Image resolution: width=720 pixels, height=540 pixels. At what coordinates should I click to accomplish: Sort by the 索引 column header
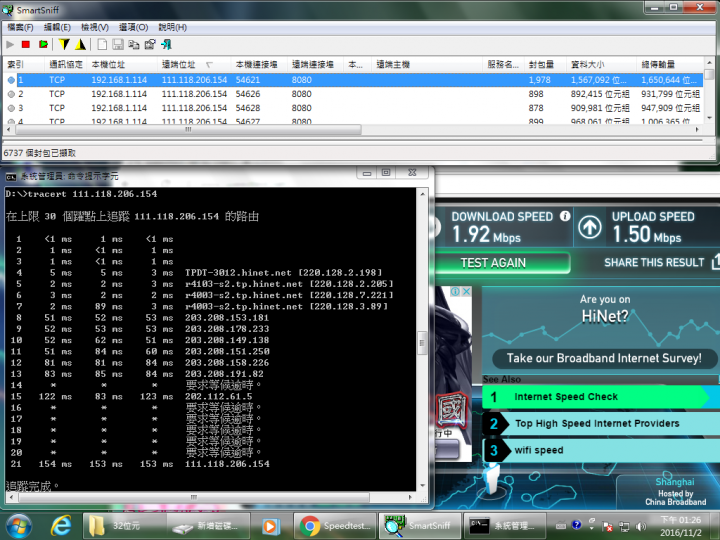click(24, 64)
